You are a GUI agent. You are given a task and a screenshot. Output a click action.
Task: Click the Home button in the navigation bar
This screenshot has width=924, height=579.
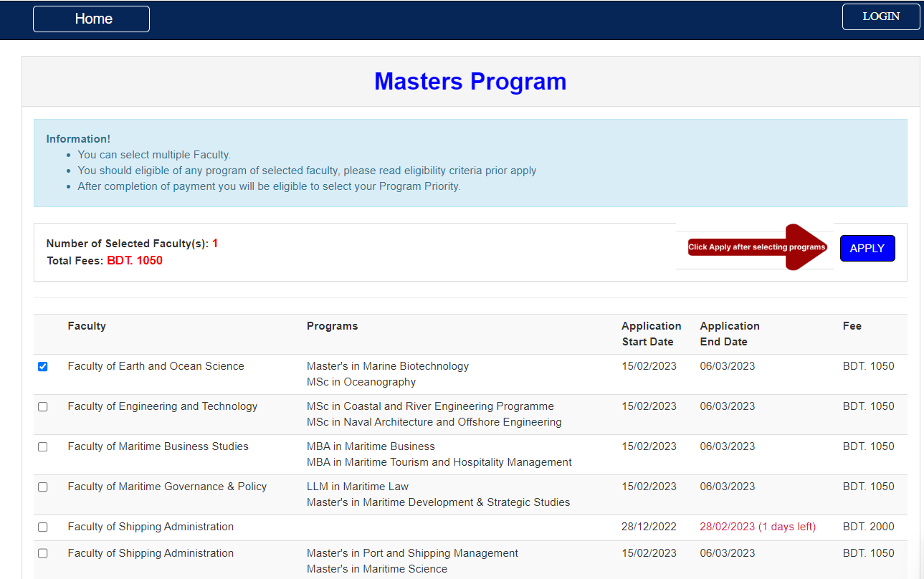point(91,19)
